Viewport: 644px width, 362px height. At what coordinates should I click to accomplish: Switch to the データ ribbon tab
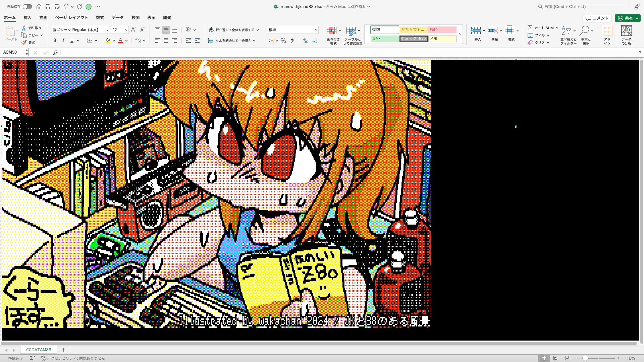[118, 18]
